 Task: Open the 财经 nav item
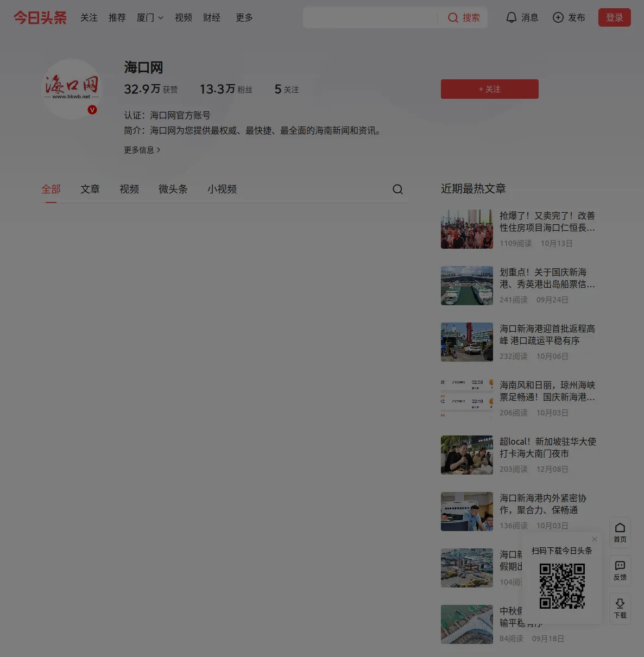coord(212,18)
